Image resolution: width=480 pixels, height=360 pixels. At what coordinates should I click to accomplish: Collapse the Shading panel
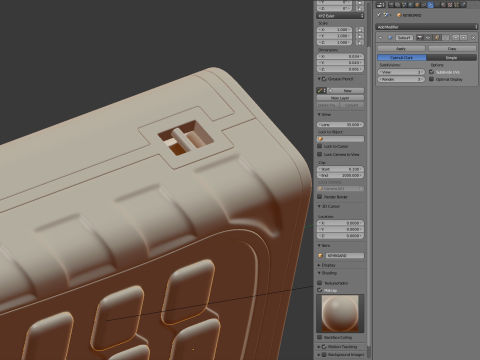319,273
